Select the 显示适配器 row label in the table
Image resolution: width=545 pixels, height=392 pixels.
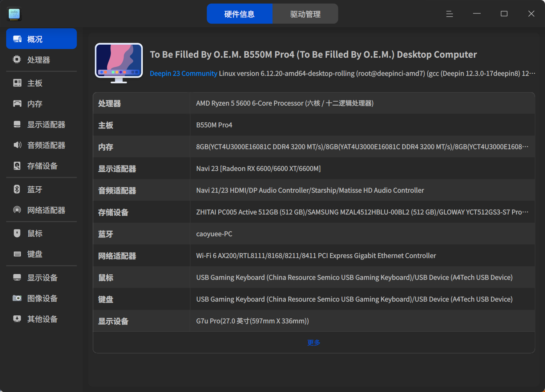tap(117, 169)
